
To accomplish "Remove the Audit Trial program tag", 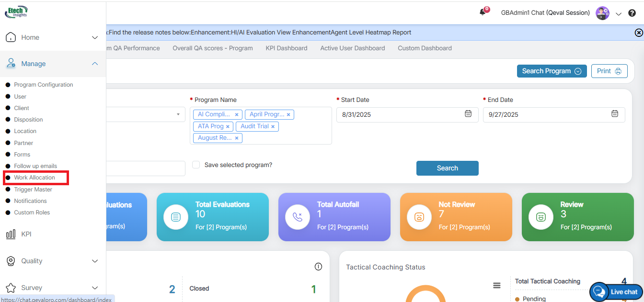I will pyautogui.click(x=273, y=126).
